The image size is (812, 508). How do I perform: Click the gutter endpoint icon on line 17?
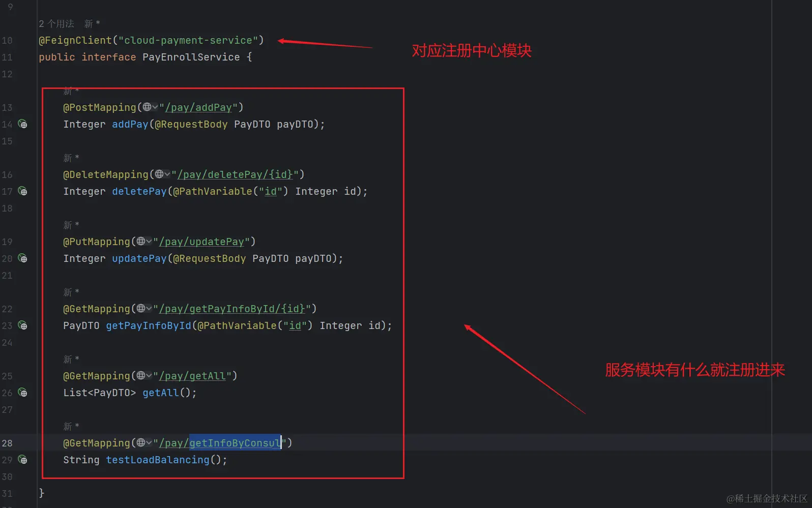[23, 191]
